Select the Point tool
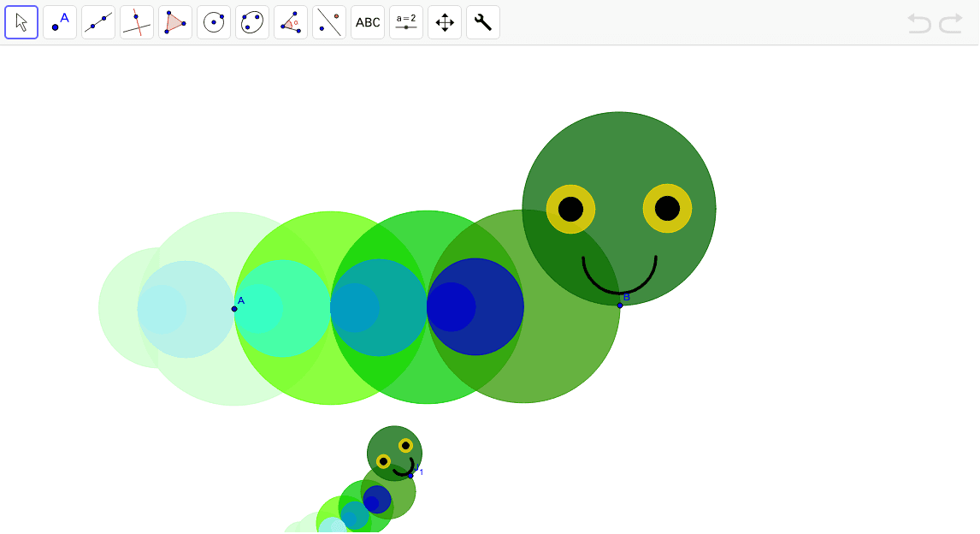 (x=60, y=22)
